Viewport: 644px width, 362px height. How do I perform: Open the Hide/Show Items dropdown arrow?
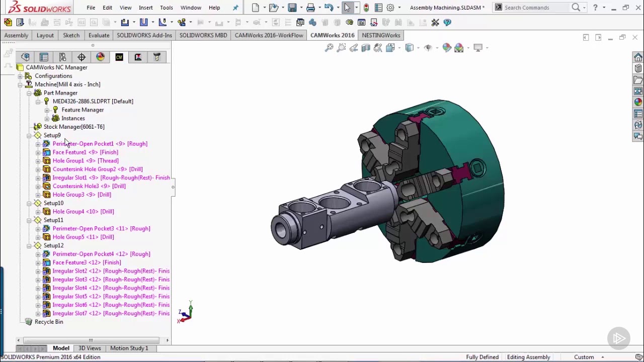click(x=436, y=48)
